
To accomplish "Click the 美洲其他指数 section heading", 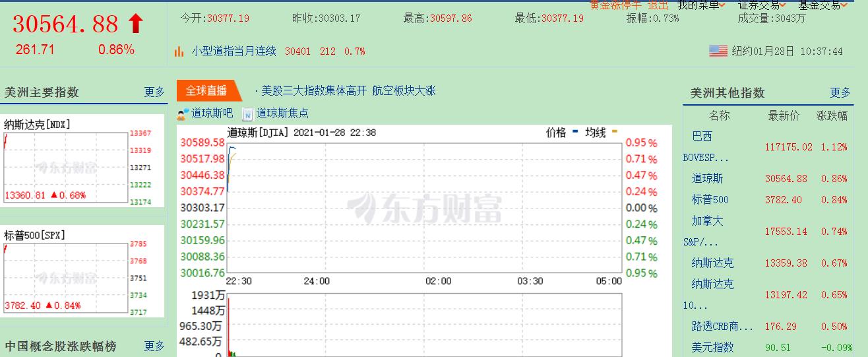I will tap(728, 93).
